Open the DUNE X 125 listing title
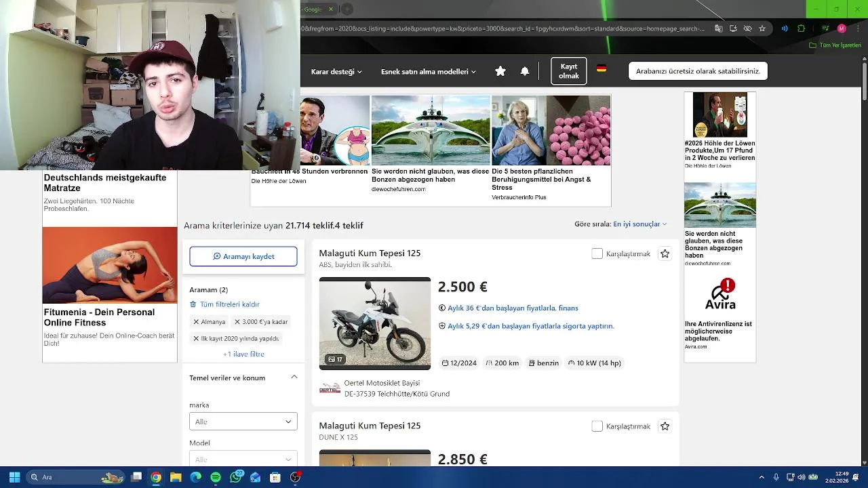 tap(370, 426)
